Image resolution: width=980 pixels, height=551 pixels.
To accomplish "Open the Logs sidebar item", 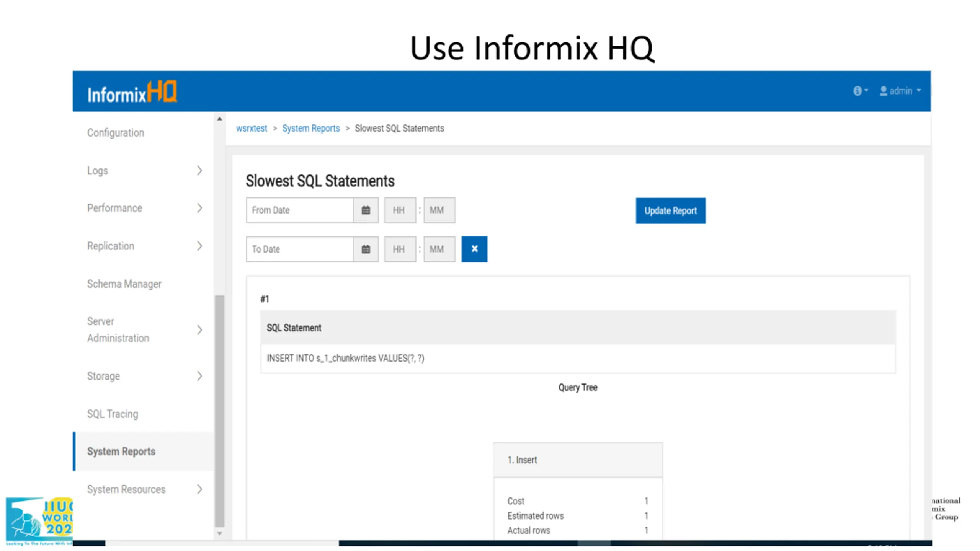I will point(98,171).
